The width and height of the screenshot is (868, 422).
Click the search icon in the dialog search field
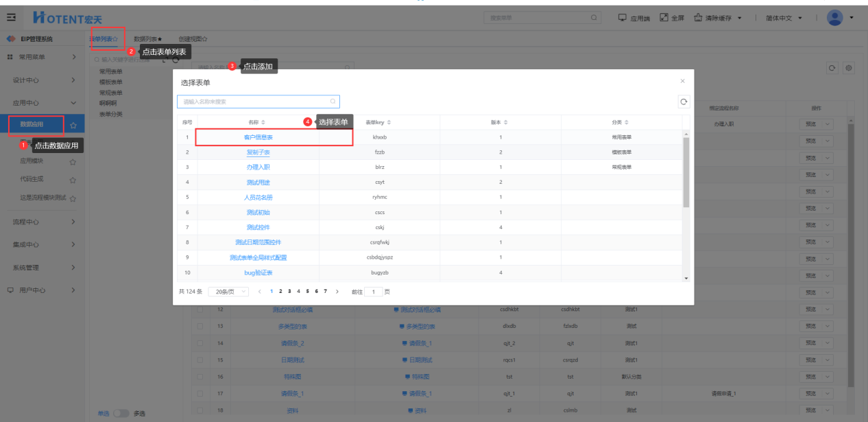(x=333, y=102)
